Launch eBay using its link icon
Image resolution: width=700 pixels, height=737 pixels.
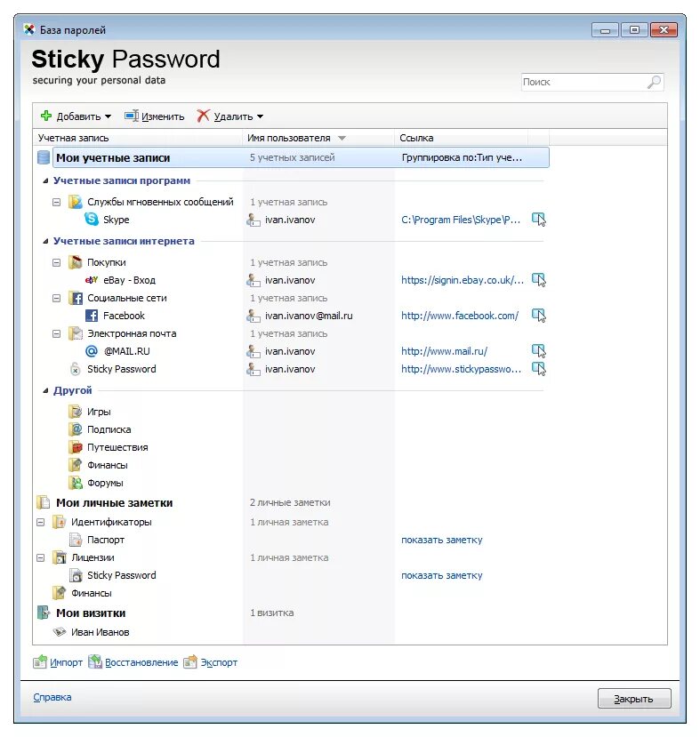(539, 280)
